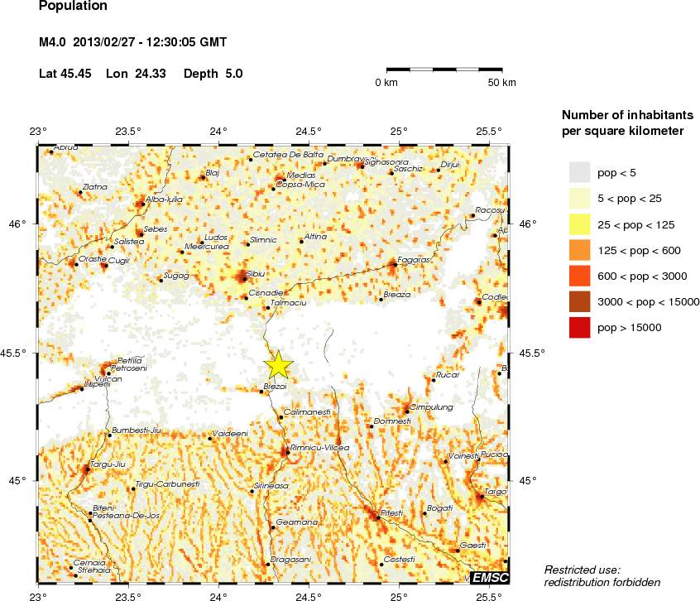The height and width of the screenshot is (601, 700).
Task: Select the brown '3000 < pop < 15000' swatch
Action: pos(579,302)
